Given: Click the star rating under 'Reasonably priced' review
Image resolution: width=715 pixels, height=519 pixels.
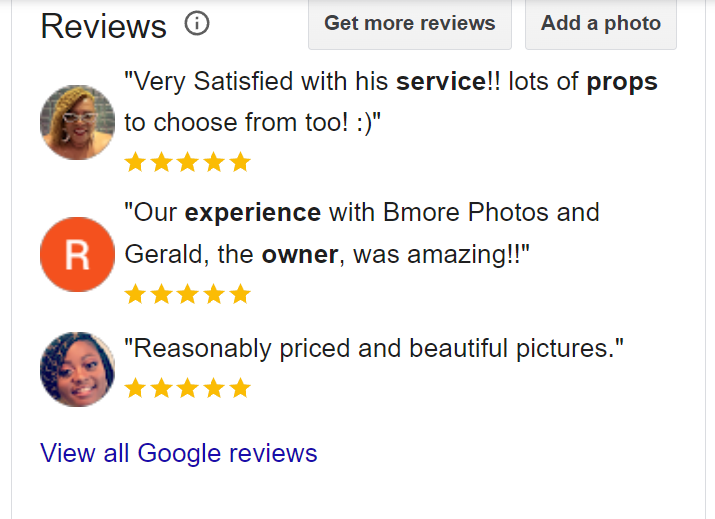Looking at the screenshot, I should pyautogui.click(x=187, y=389).
